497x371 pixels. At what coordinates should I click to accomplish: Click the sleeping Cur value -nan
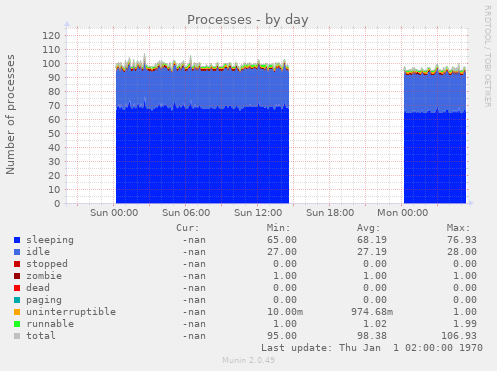tap(194, 240)
